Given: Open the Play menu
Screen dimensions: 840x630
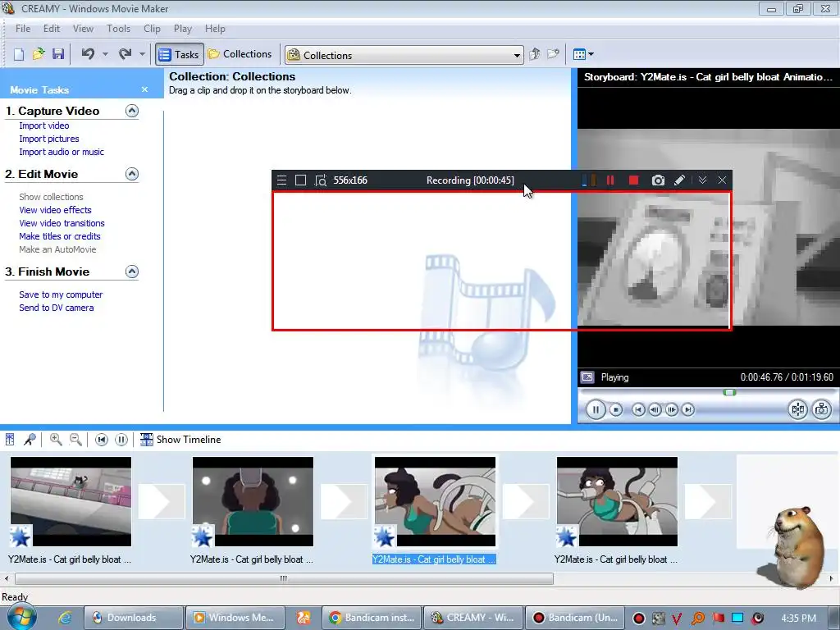Looking at the screenshot, I should [x=183, y=29].
